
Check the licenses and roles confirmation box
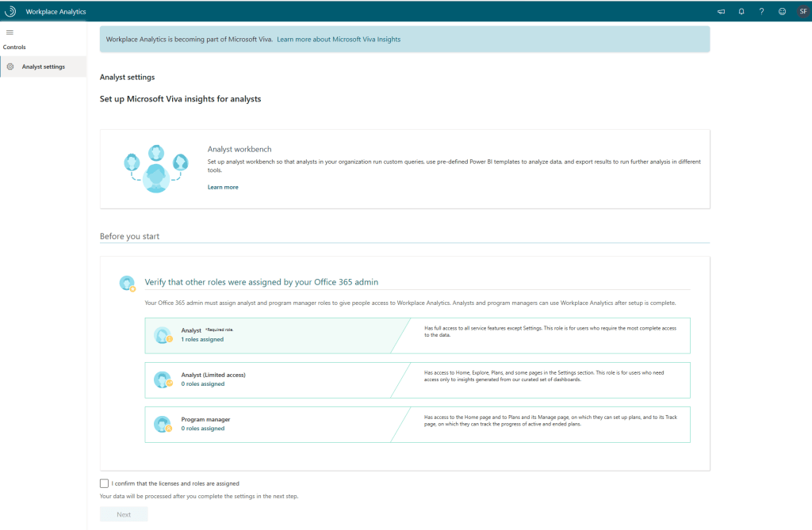click(x=105, y=483)
